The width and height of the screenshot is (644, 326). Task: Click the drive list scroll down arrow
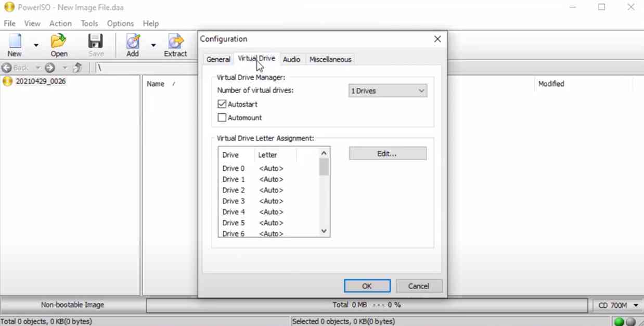[324, 231]
